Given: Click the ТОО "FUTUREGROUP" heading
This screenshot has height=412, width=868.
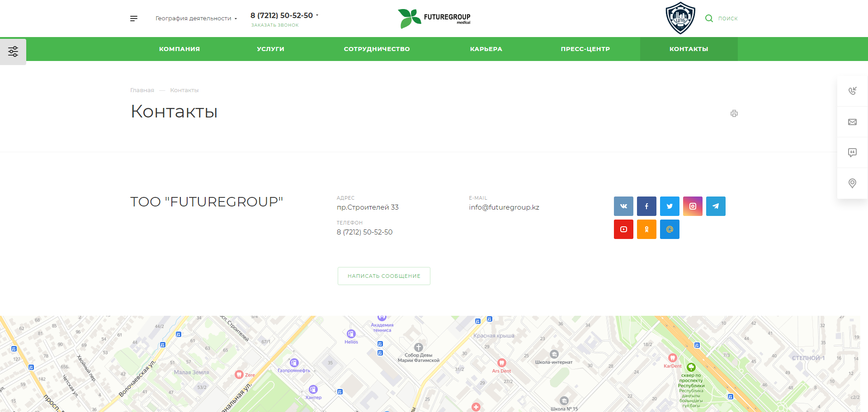Looking at the screenshot, I should click(207, 201).
